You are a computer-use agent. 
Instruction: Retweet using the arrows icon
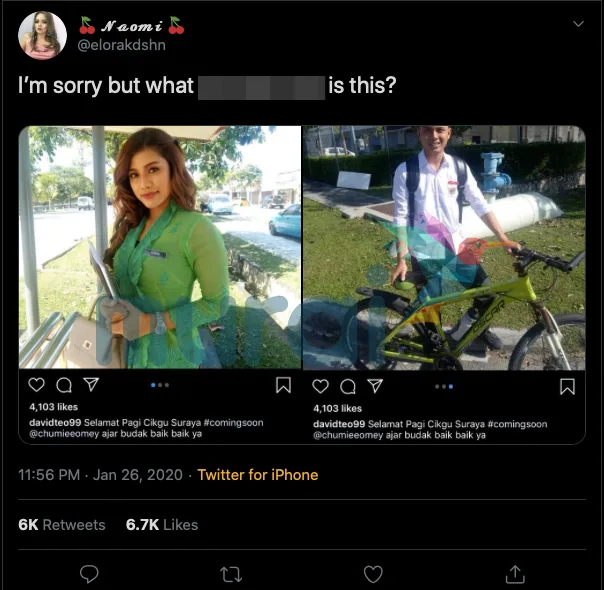pyautogui.click(x=231, y=573)
